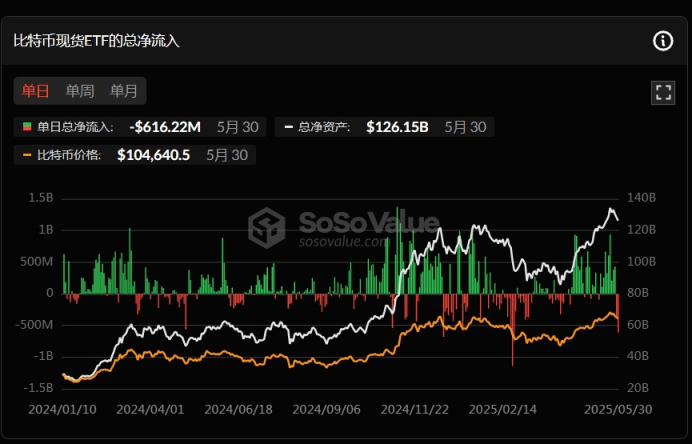Click the title 比特币现货ETF的总净流入
The width and height of the screenshot is (692, 444).
point(96,41)
